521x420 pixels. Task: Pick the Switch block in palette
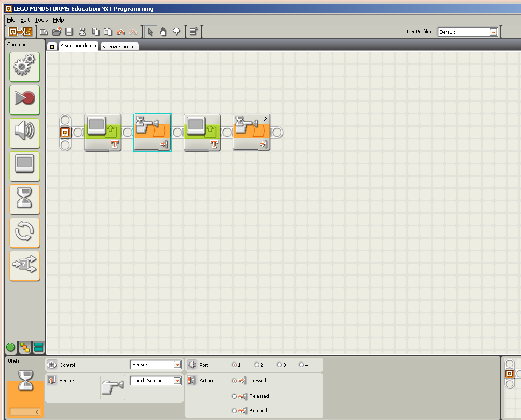coord(24,266)
